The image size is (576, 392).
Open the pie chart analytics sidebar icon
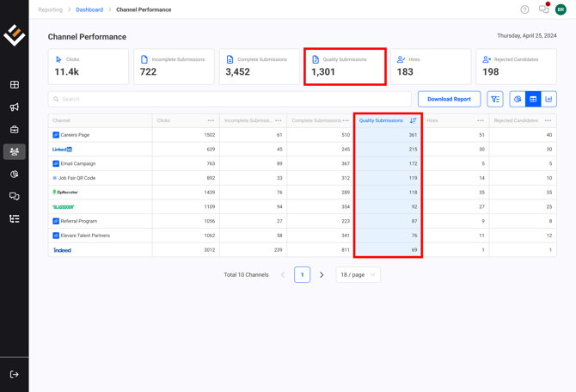(15, 175)
